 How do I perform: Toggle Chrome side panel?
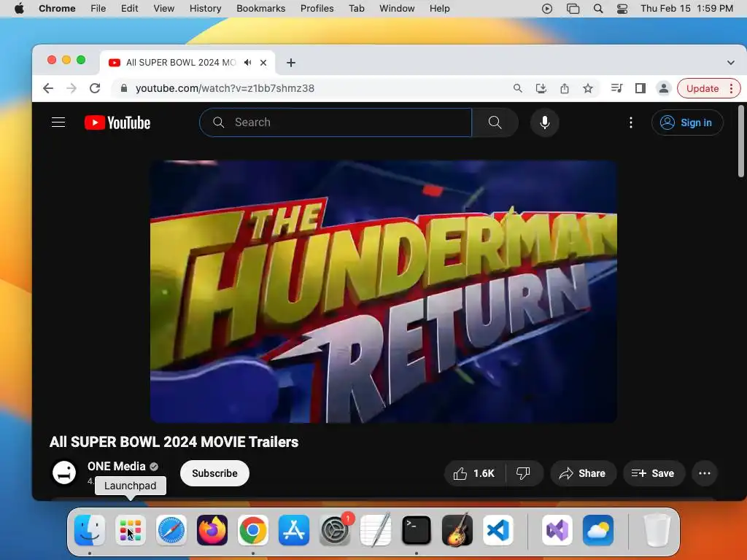coord(640,88)
